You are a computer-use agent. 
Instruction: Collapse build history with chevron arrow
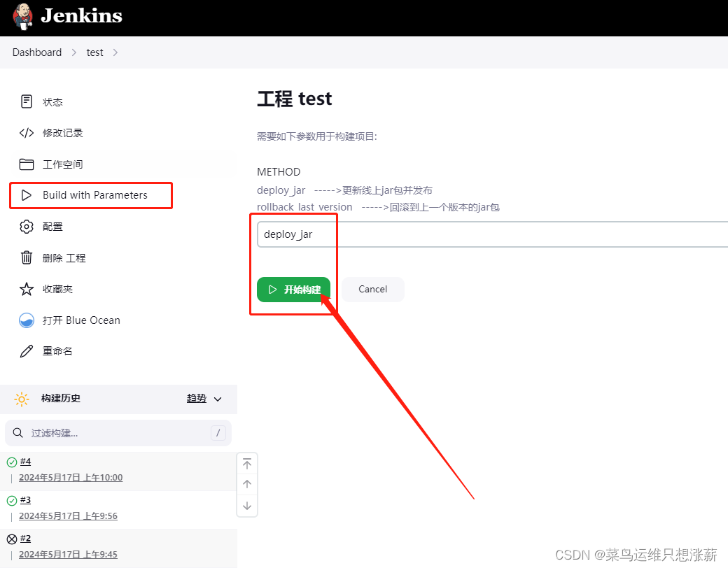click(218, 399)
